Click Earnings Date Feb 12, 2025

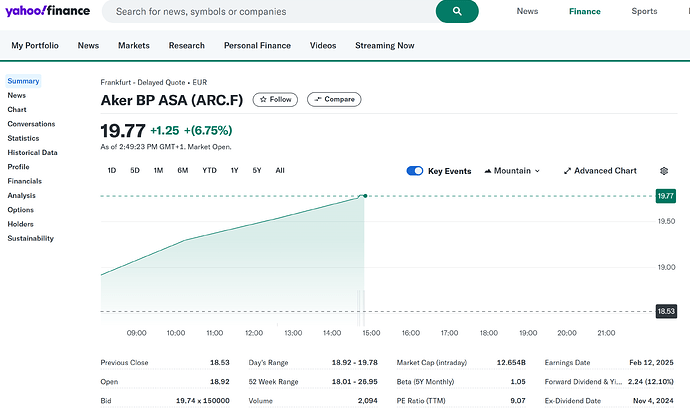651,362
